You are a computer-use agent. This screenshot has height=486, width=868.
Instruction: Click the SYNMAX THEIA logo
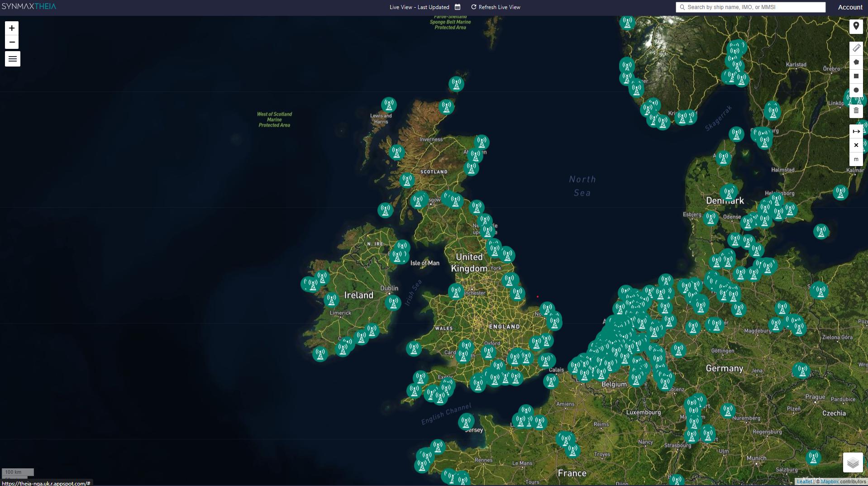click(x=29, y=7)
